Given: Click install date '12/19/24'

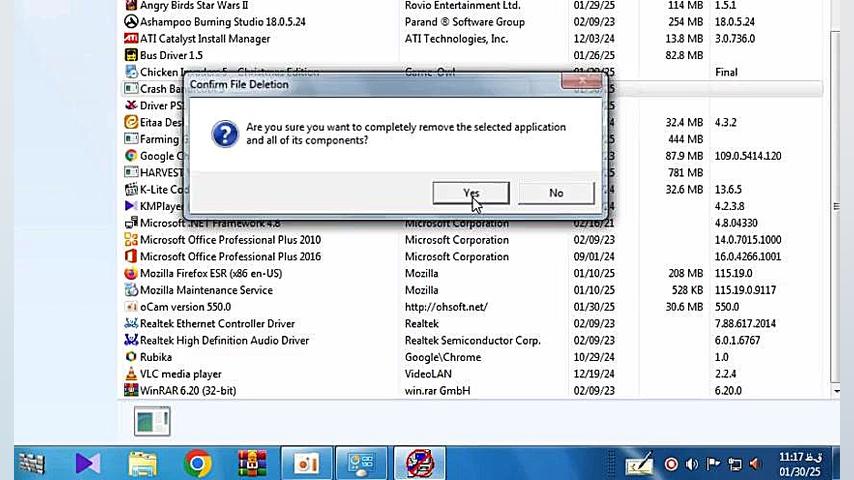Looking at the screenshot, I should click(x=594, y=374).
